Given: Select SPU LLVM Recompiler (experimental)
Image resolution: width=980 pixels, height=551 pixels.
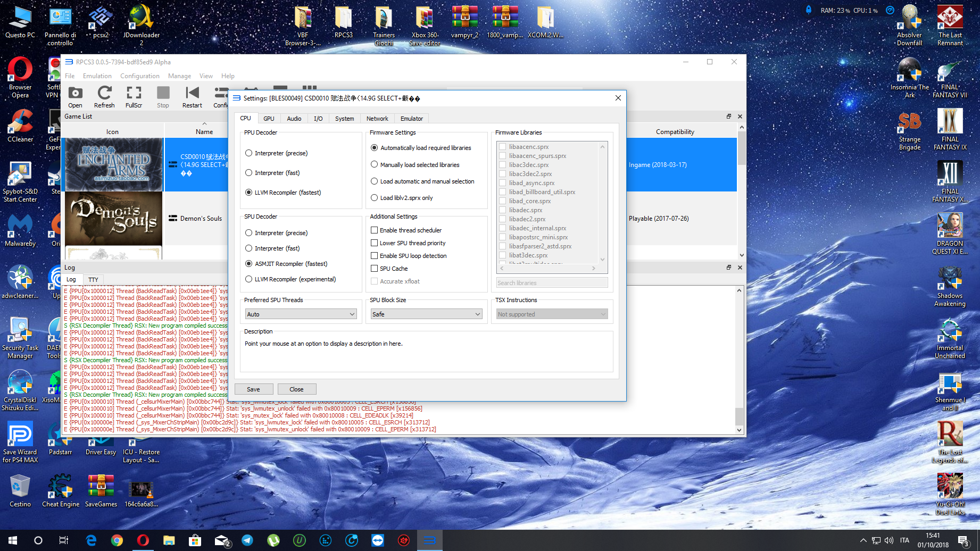Looking at the screenshot, I should click(290, 279).
